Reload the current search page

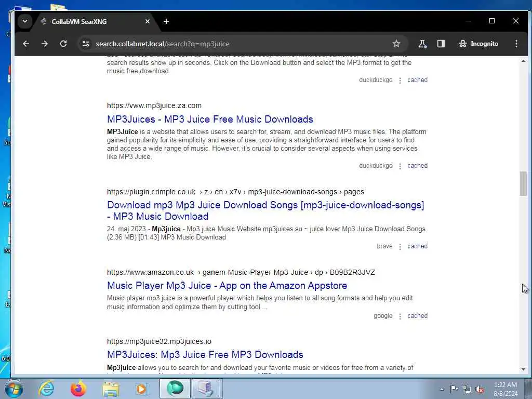point(63,44)
